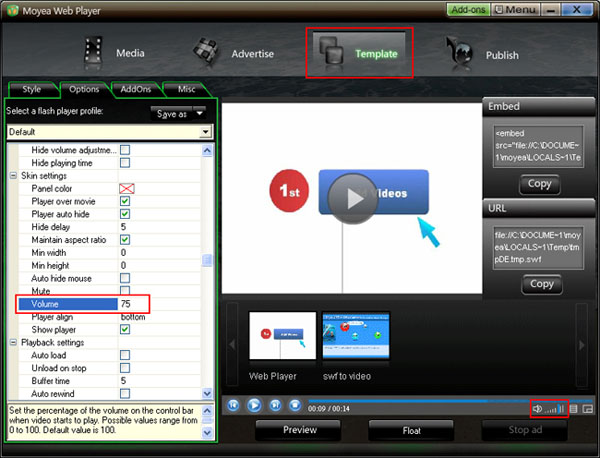The image size is (600, 458).
Task: Select the Web Player thumbnail
Action: [282, 336]
